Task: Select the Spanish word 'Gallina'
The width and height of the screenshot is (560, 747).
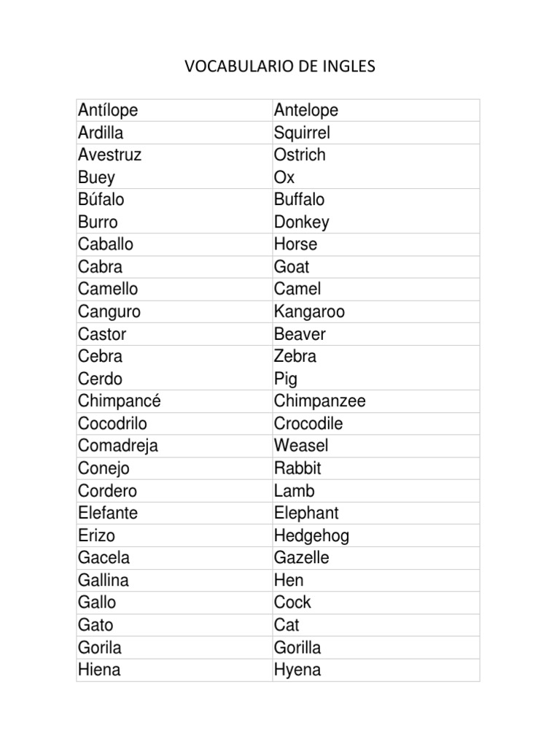Action: (x=103, y=580)
